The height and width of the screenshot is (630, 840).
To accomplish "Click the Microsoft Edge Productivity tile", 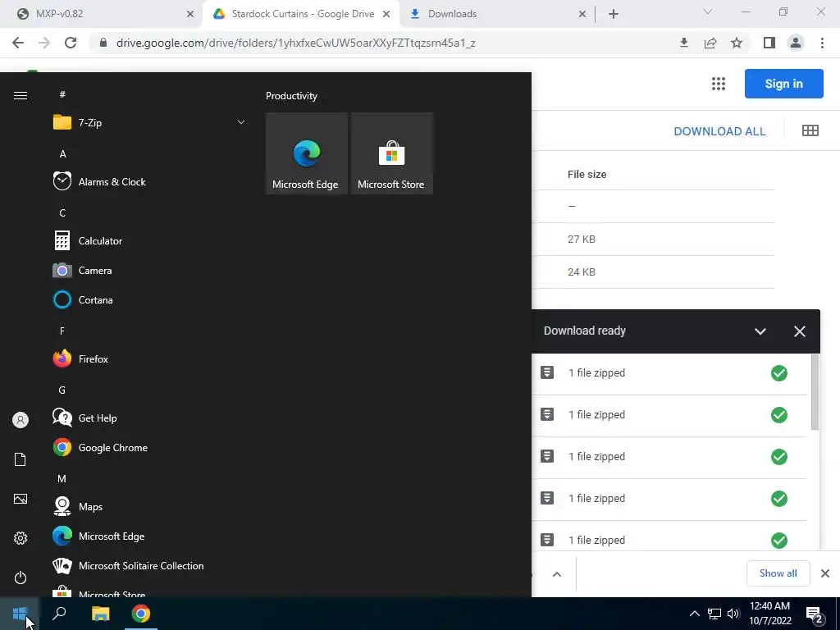I will [x=307, y=153].
